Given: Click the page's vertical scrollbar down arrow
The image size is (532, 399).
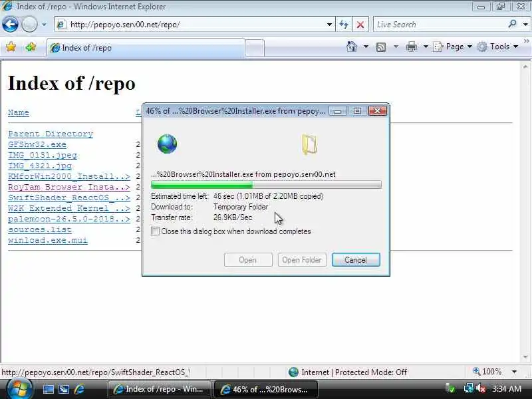Looking at the screenshot, I should (x=525, y=357).
